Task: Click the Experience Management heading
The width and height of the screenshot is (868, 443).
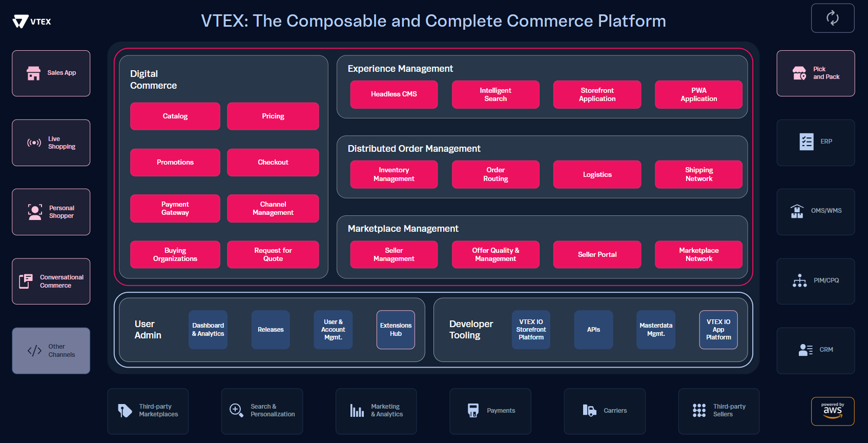Action: coord(400,69)
